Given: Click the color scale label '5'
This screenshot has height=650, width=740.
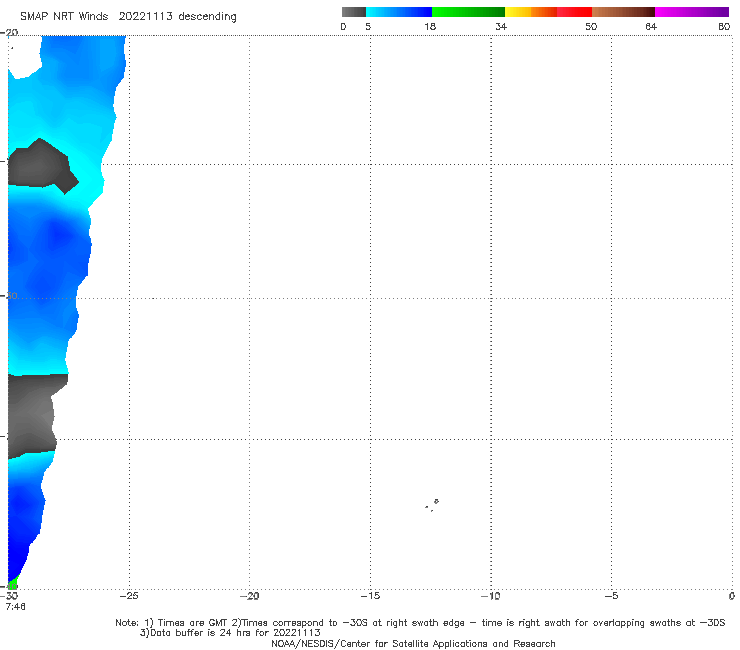Looking at the screenshot, I should (x=368, y=27).
